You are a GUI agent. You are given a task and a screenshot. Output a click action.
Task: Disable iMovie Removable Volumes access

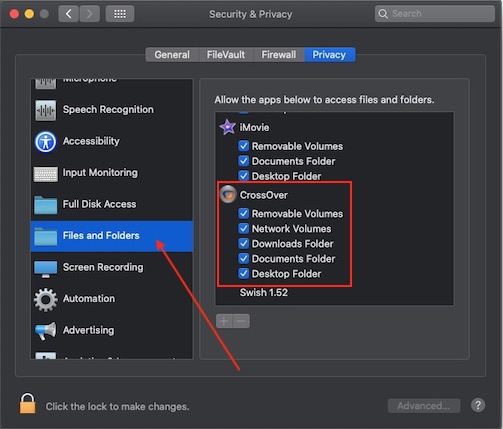[x=244, y=146]
